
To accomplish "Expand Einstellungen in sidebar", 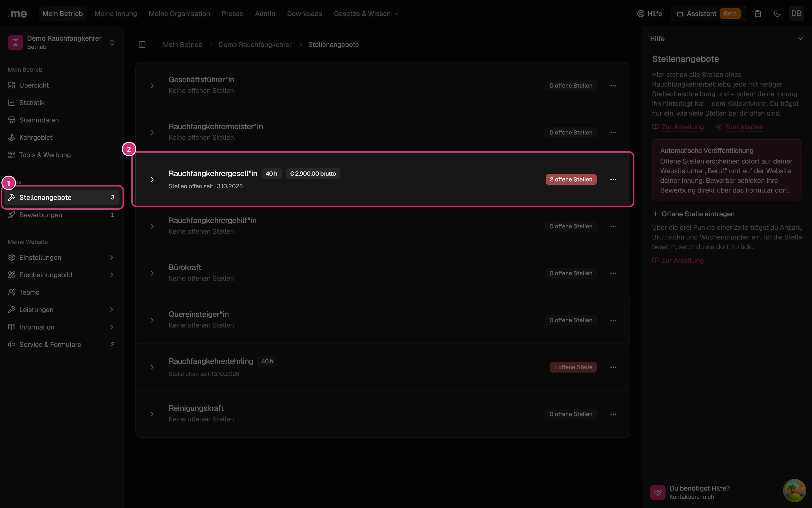I will pyautogui.click(x=62, y=257).
